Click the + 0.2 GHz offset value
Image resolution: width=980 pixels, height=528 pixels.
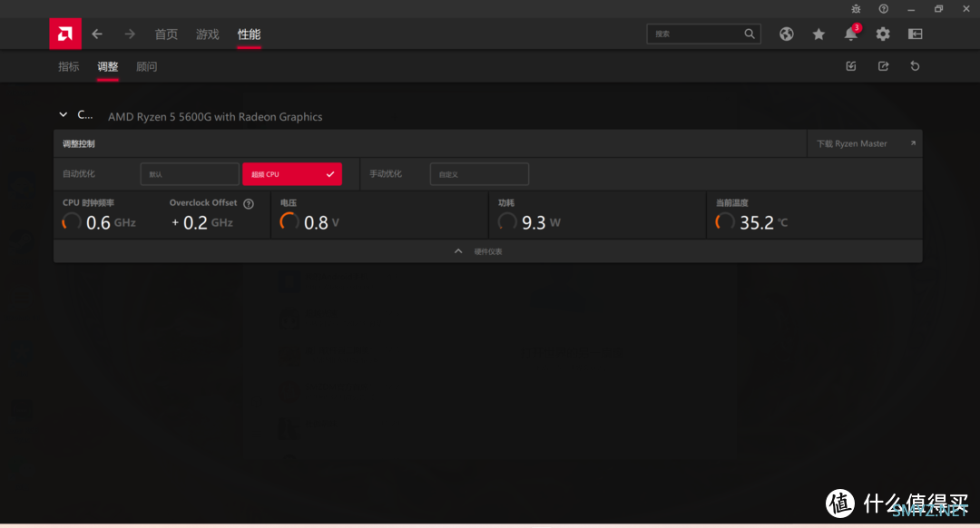pos(201,222)
